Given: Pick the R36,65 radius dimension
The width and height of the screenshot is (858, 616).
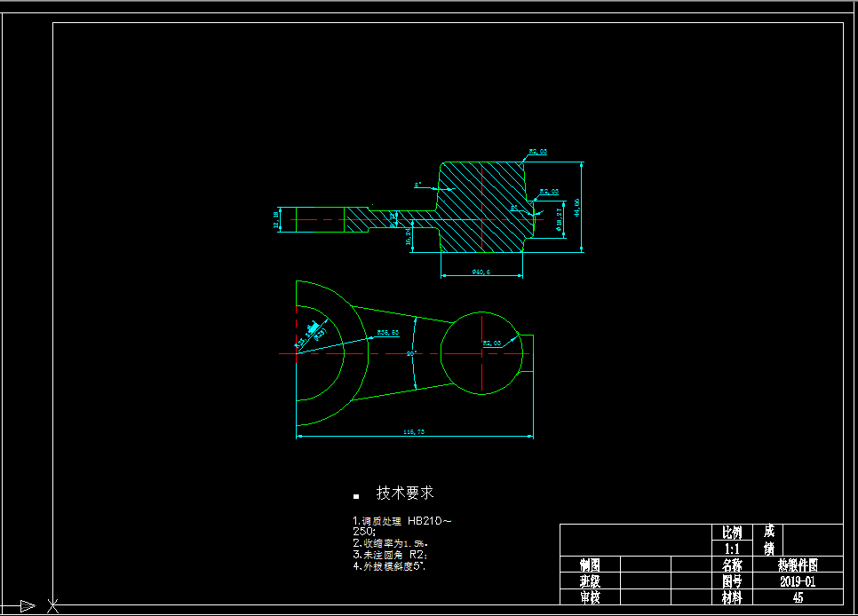Looking at the screenshot, I should click(x=388, y=333).
